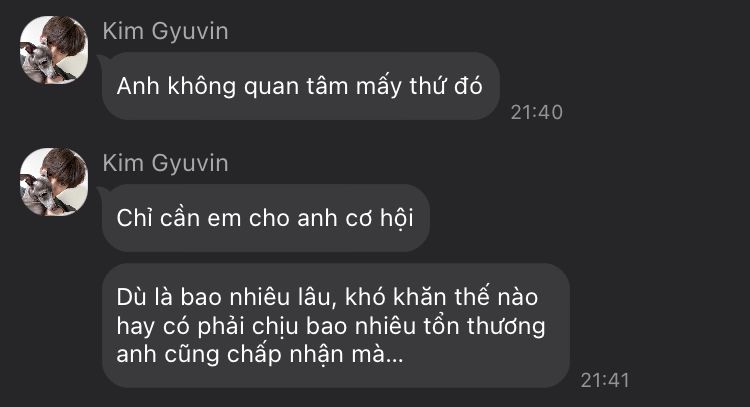
Task: Select the second Kim Gyuvin sender name
Action: click(x=165, y=164)
